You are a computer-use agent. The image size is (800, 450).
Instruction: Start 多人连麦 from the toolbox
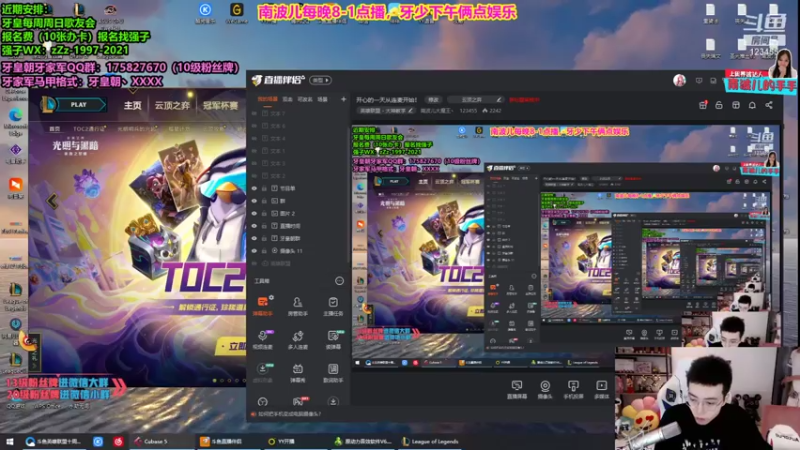tap(297, 339)
